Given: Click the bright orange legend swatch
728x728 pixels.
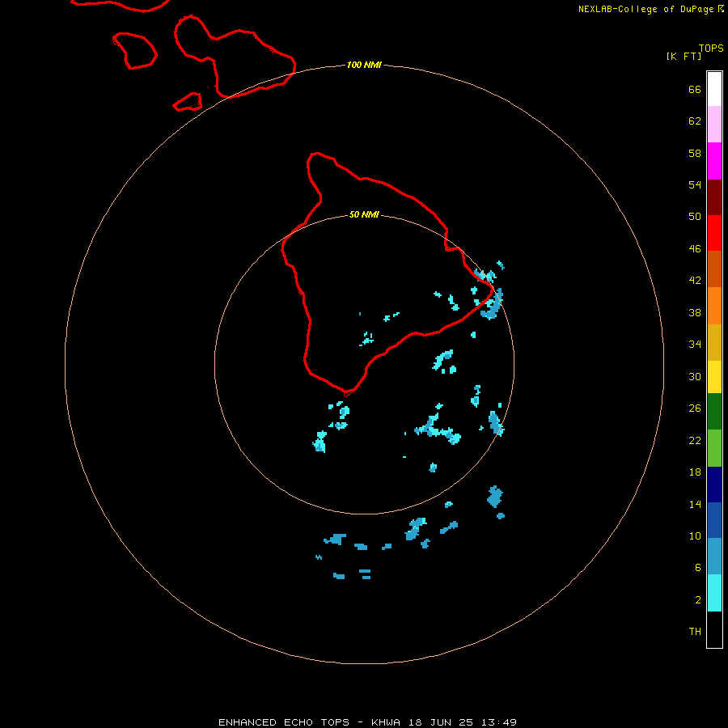Looking at the screenshot, I should click(x=714, y=306).
